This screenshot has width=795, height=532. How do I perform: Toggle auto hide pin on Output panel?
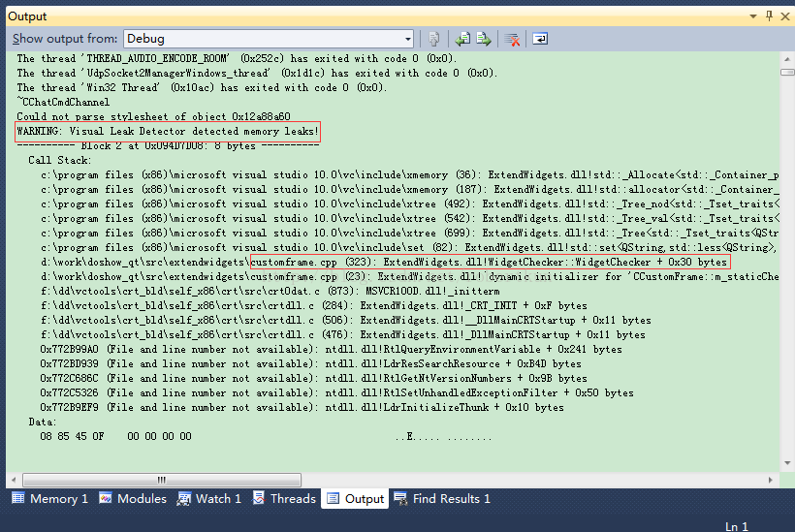[769, 16]
